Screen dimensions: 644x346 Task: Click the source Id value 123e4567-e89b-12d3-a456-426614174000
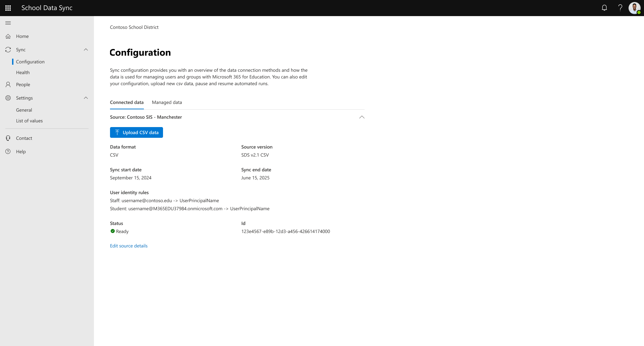(286, 231)
